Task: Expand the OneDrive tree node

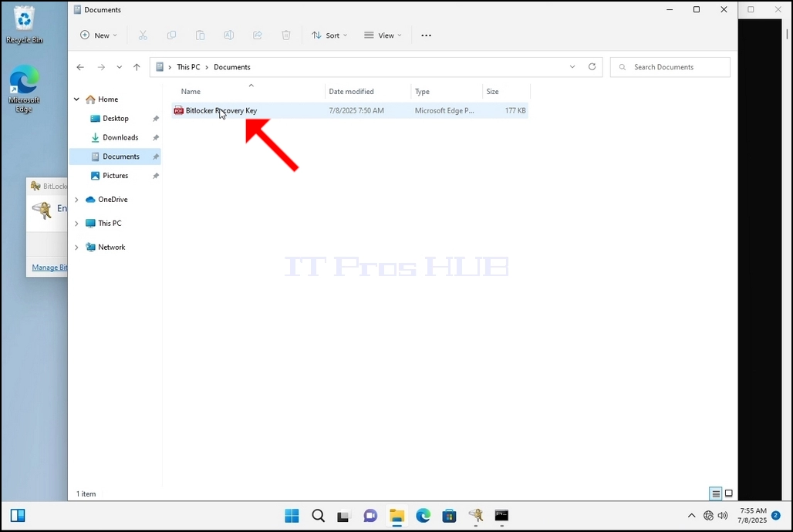Action: tap(76, 200)
